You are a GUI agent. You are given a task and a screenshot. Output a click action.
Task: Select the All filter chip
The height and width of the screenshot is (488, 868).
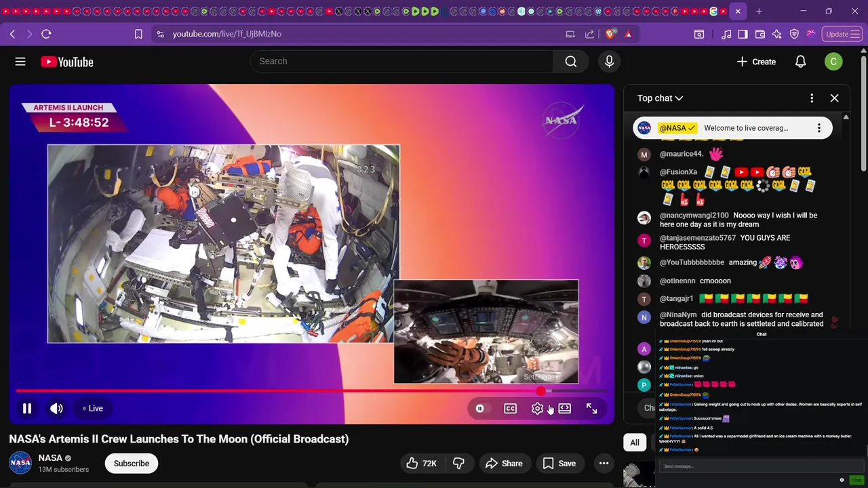635,443
